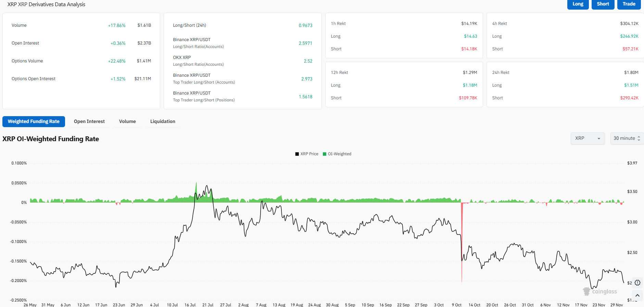644x307 pixels.
Task: Click Options Volume change +22.48%
Action: [117, 61]
